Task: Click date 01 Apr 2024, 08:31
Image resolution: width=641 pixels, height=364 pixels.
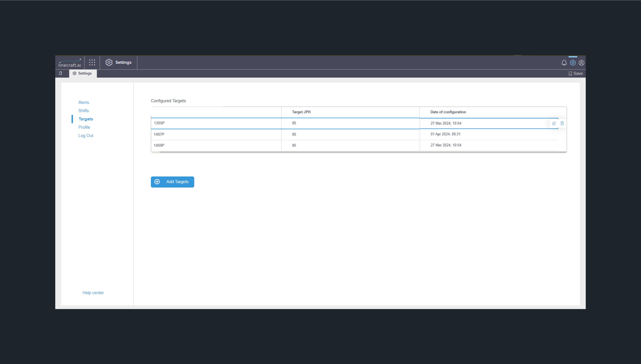Action: (445, 134)
